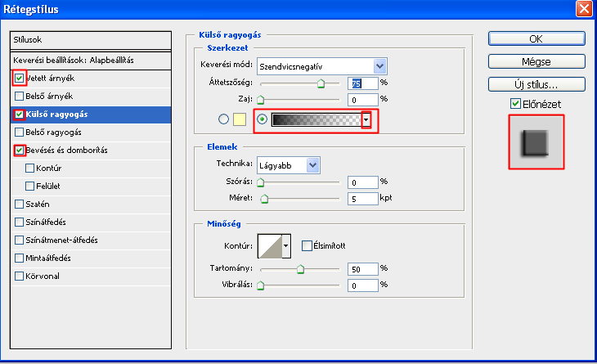This screenshot has width=597, height=364.
Task: Enable the Körvonal checkbox
Action: (x=19, y=276)
